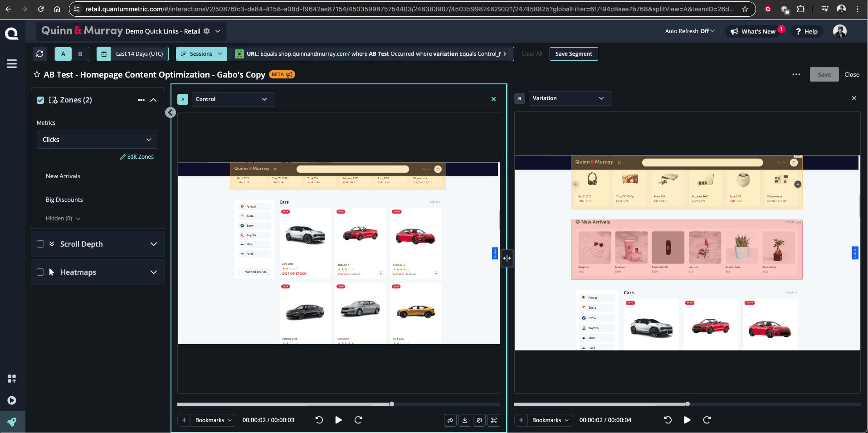Screen dimensions: 868x433
Task: Rewind the Variation replay
Action: (668, 420)
